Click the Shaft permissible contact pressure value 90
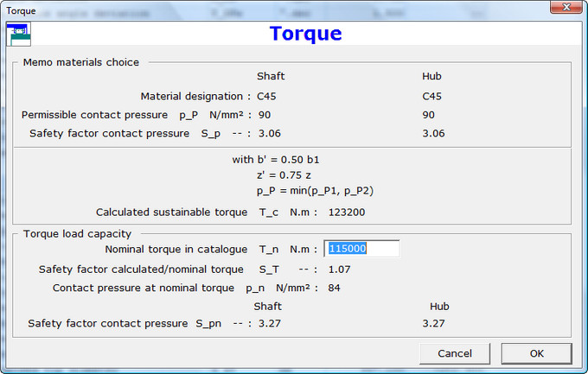 [x=265, y=115]
